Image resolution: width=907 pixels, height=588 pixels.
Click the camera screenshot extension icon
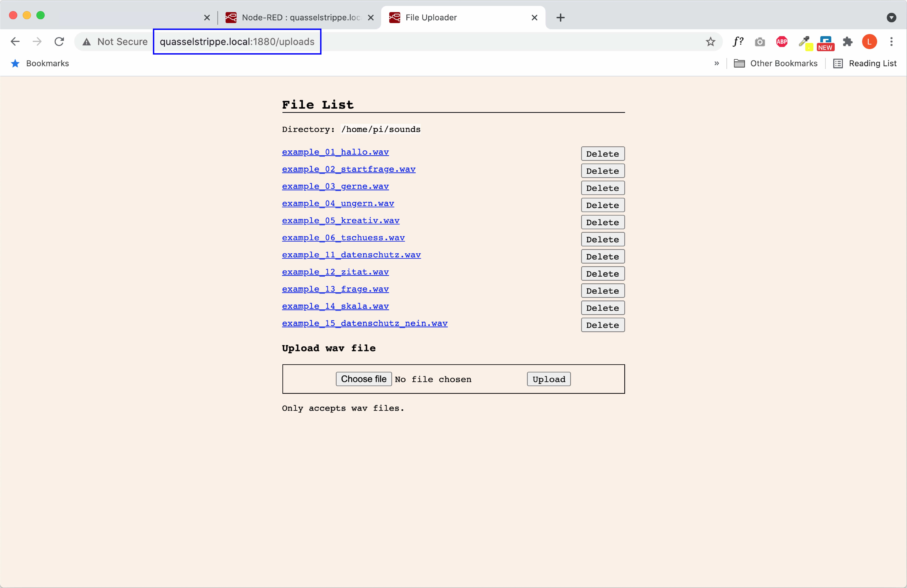[759, 42]
